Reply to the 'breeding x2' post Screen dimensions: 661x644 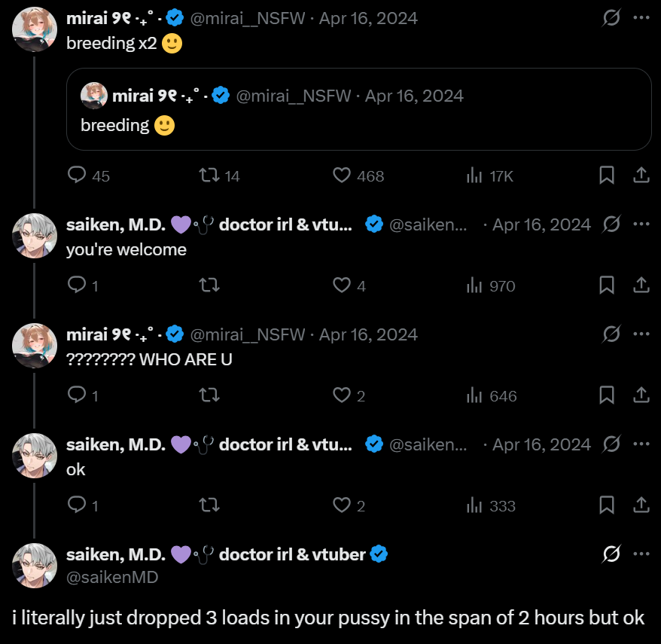point(78,175)
